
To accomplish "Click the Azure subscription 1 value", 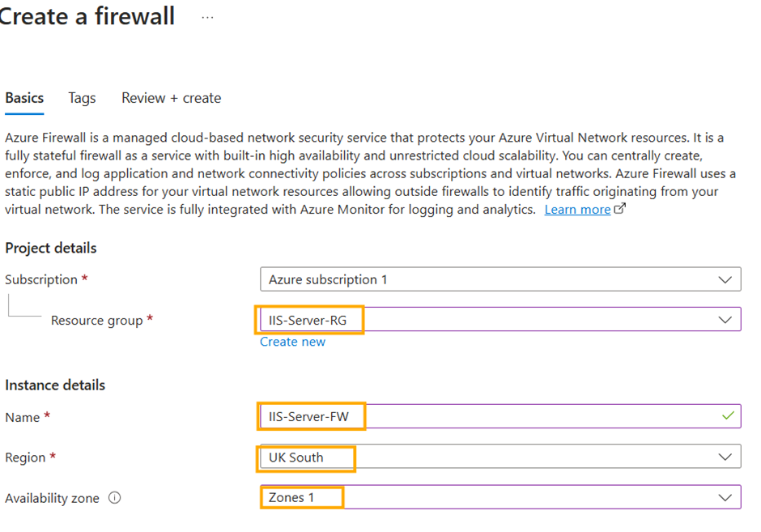I will point(328,279).
